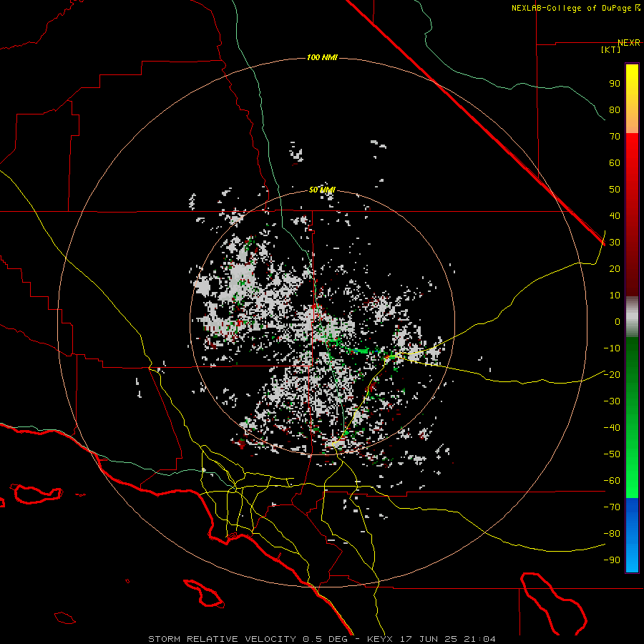Select the 100 NMI range ring label
Screen dimensions: 644x644
pyautogui.click(x=322, y=57)
